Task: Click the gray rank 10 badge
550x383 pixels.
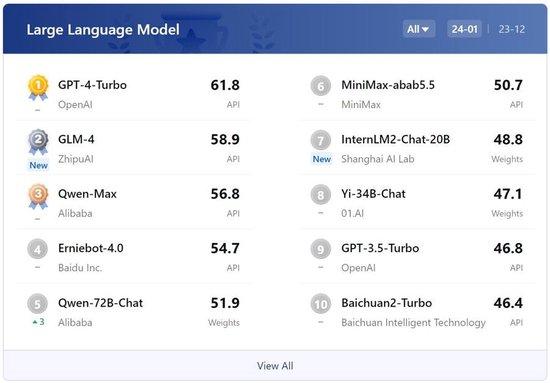Action: coord(321,304)
